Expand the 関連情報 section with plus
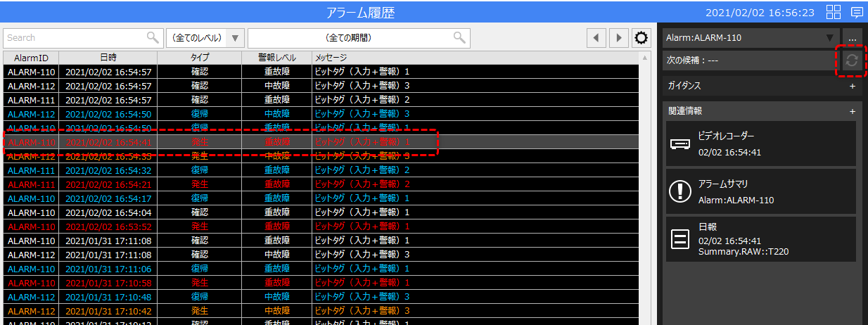The image size is (868, 325). pyautogui.click(x=852, y=111)
